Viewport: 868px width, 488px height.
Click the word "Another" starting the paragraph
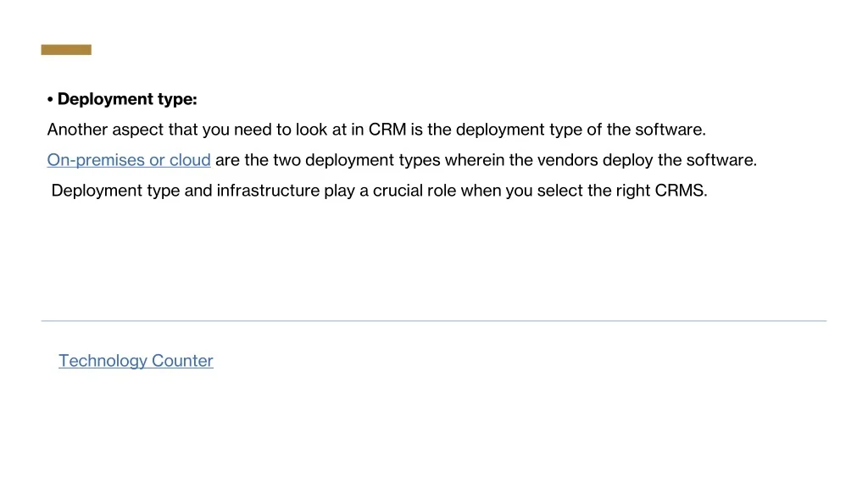click(77, 130)
